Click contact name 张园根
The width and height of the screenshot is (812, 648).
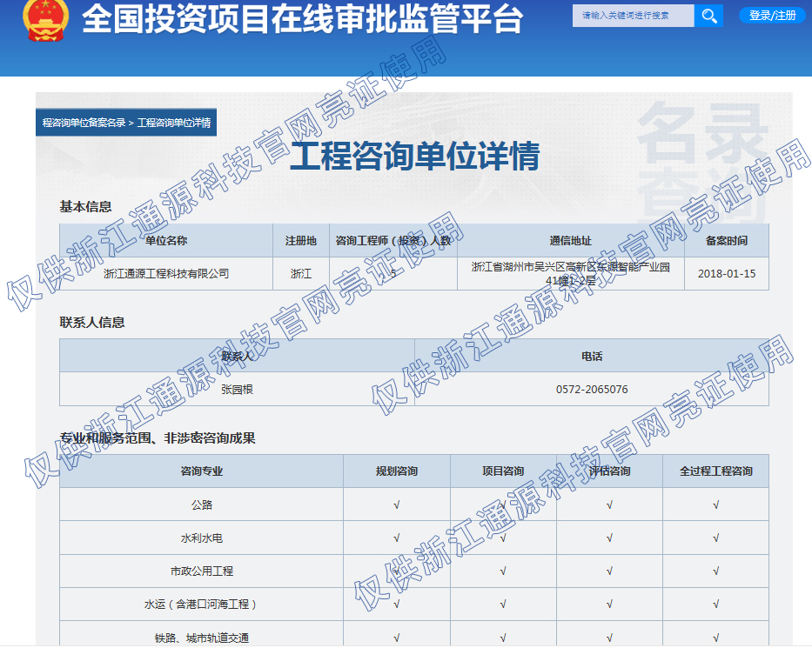tap(237, 390)
